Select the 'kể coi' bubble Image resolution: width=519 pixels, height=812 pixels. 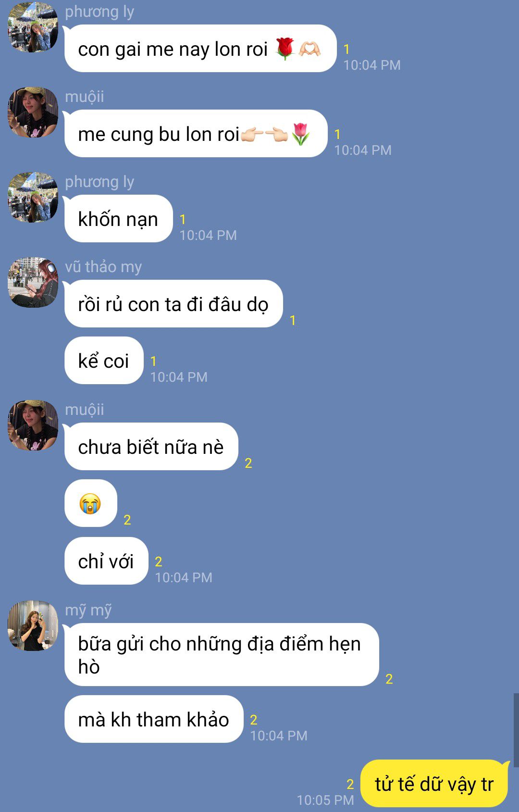[104, 361]
